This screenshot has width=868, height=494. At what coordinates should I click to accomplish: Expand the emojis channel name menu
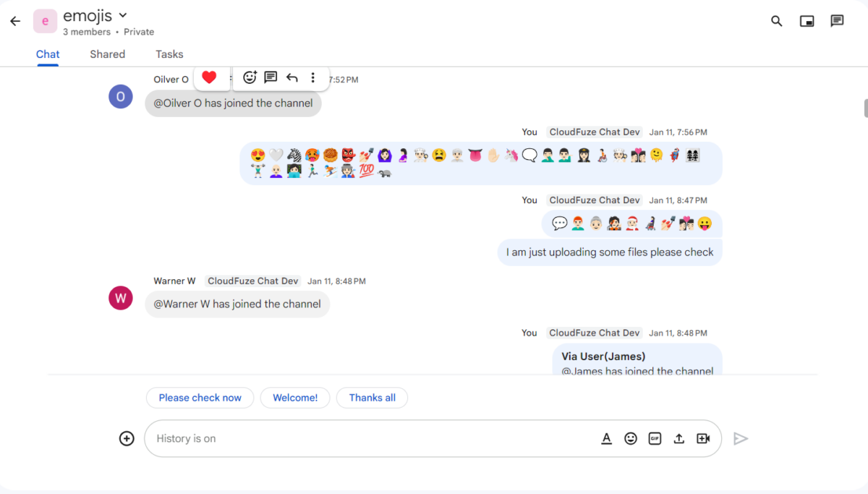point(122,15)
